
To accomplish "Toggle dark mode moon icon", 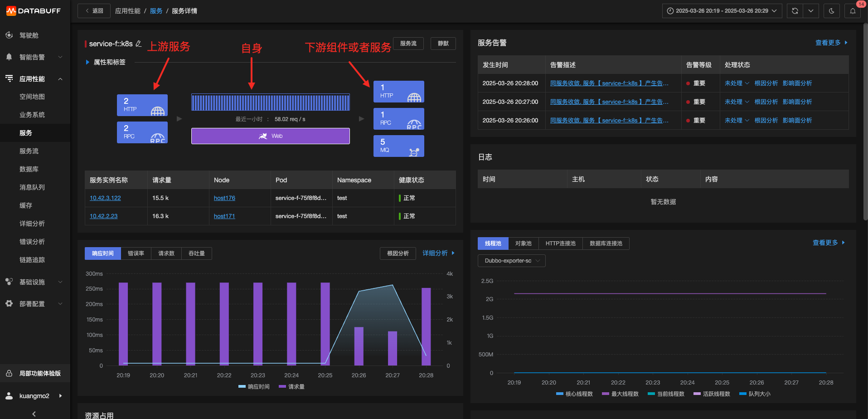I will (x=831, y=11).
